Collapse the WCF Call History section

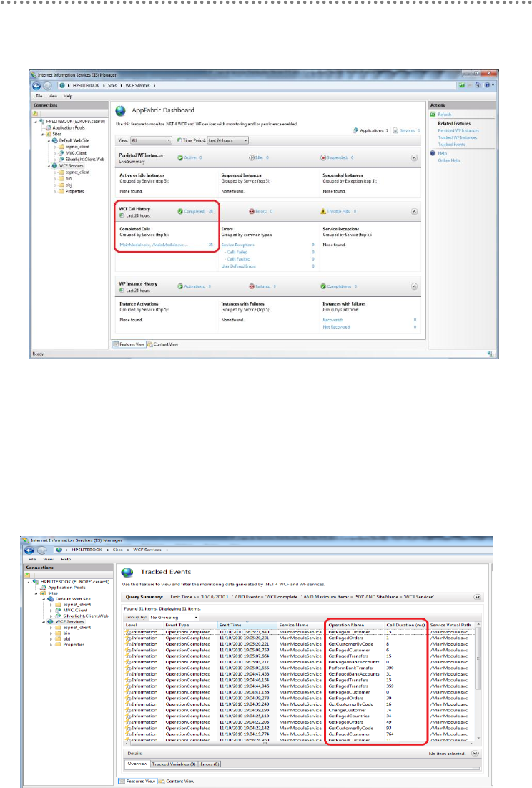point(414,212)
